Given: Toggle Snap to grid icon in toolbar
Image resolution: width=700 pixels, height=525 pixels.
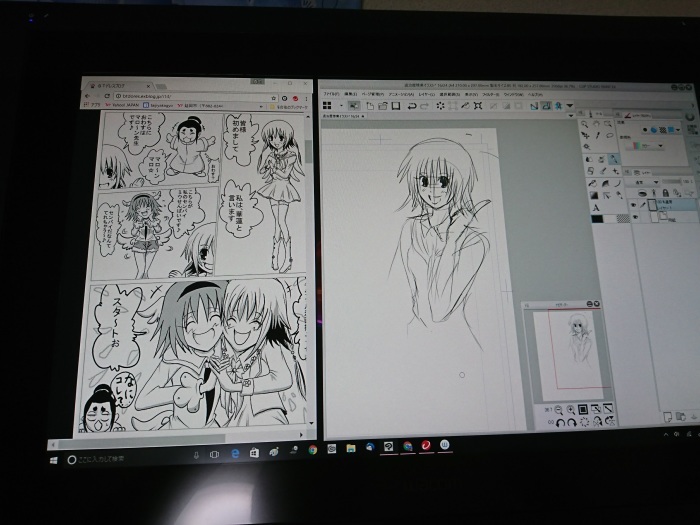Looking at the screenshot, I should point(558,106).
